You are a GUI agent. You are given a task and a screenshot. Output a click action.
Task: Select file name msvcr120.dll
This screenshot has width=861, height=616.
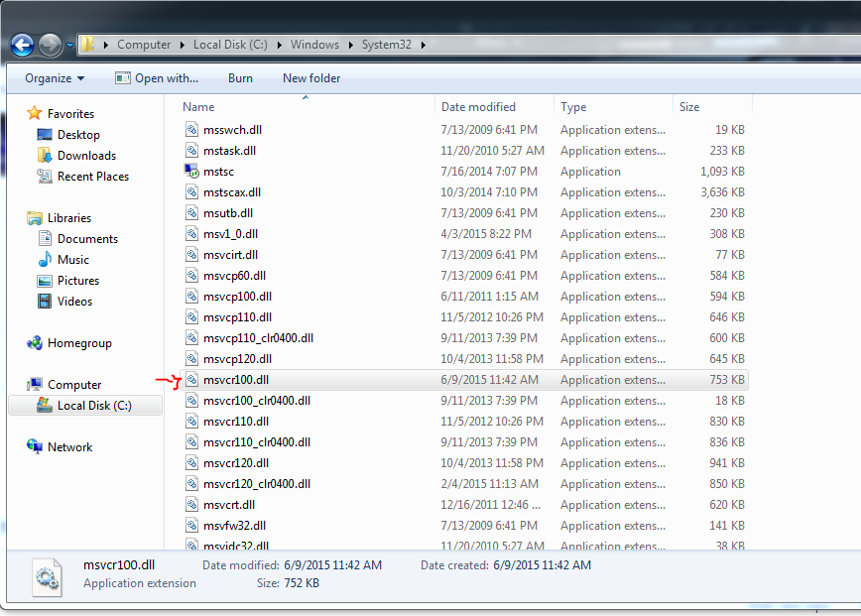[235, 463]
